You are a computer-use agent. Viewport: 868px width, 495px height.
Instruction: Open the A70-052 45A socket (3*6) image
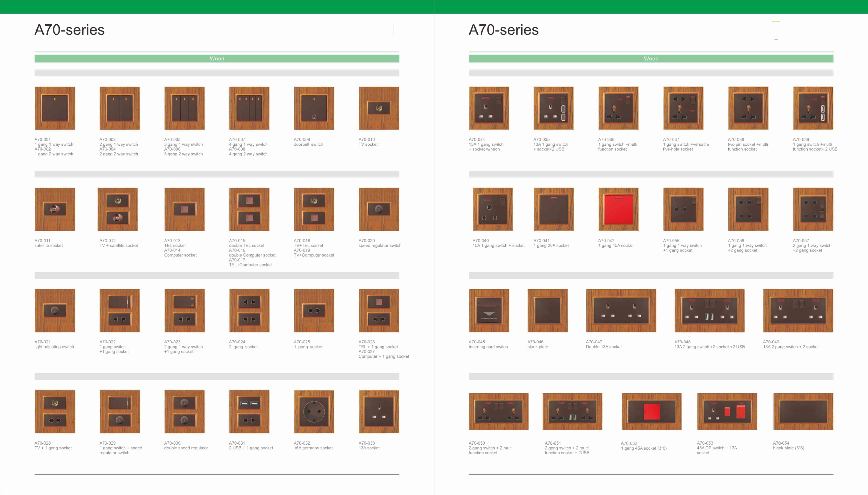pyautogui.click(x=652, y=412)
